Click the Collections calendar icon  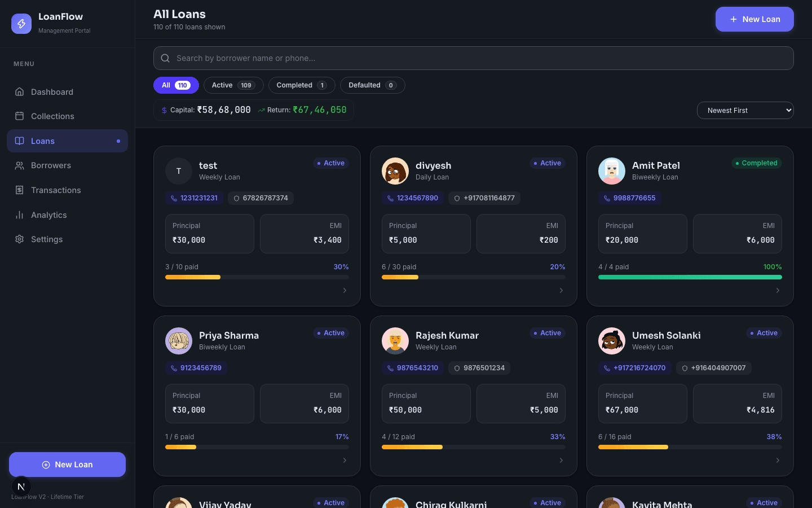point(19,116)
